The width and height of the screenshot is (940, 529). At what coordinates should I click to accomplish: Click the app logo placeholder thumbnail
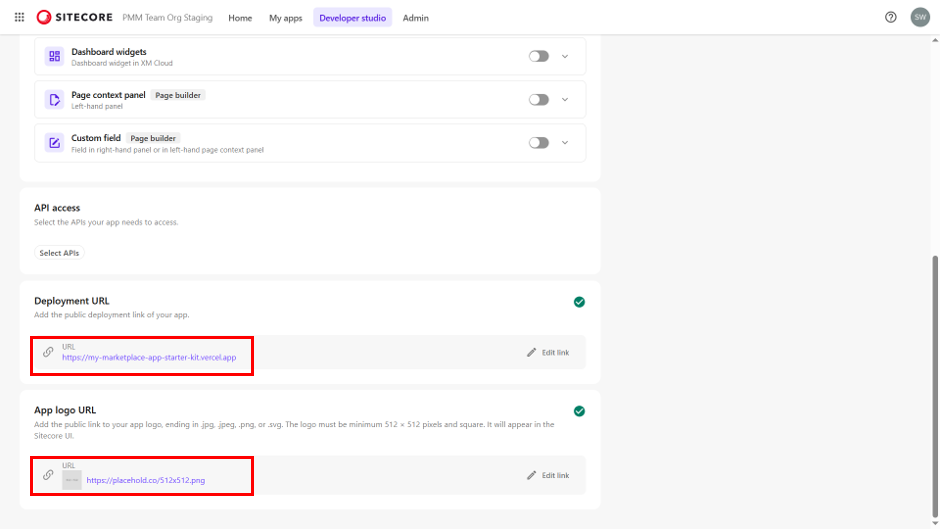(x=72, y=480)
